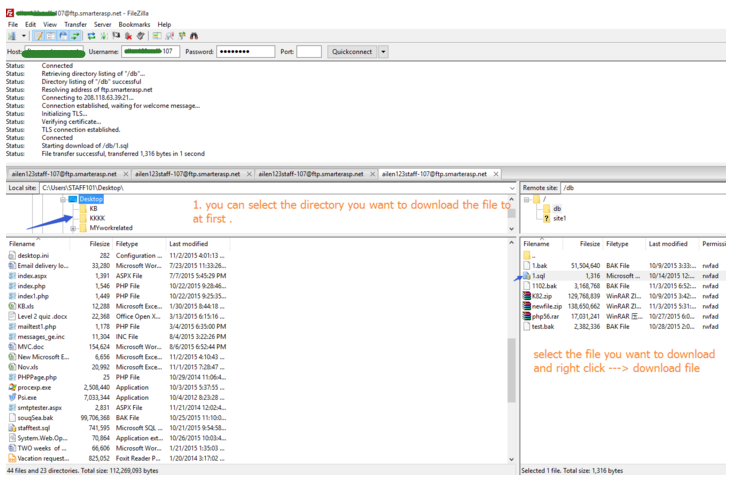740x486 pixels.
Task: Reconnect to the last server
Action: pyautogui.click(x=141, y=36)
